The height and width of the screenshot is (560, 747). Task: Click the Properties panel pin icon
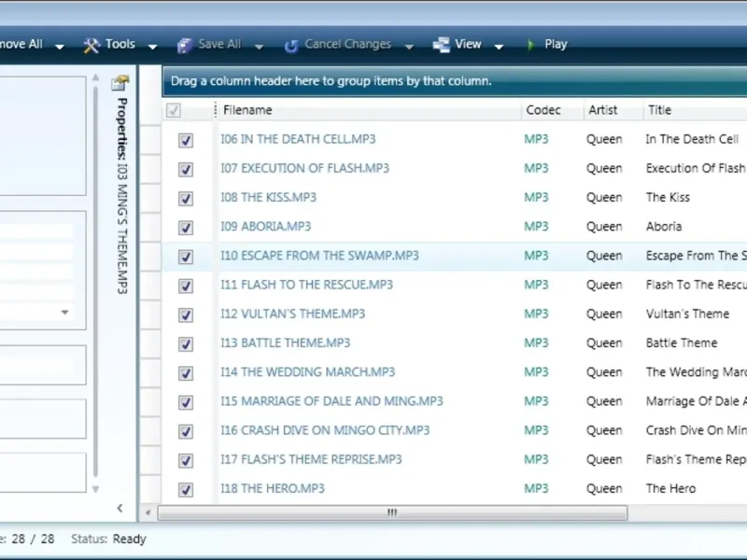point(120,83)
